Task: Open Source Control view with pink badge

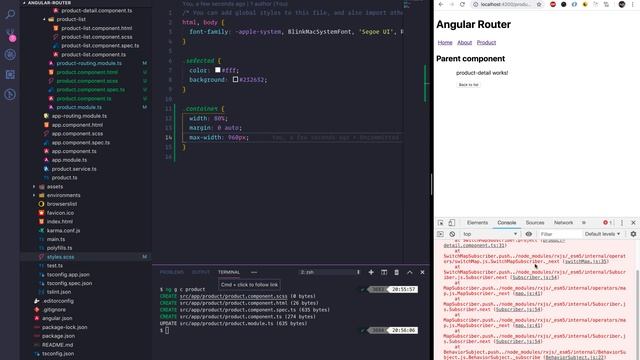Action: [11, 35]
